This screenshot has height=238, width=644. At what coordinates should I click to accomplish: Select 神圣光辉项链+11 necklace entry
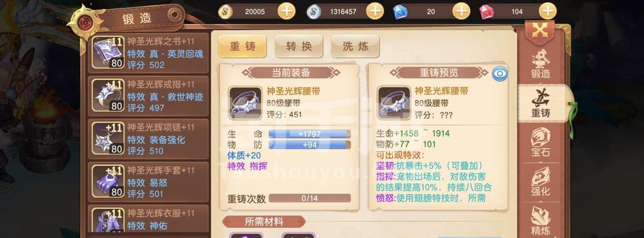(x=149, y=139)
